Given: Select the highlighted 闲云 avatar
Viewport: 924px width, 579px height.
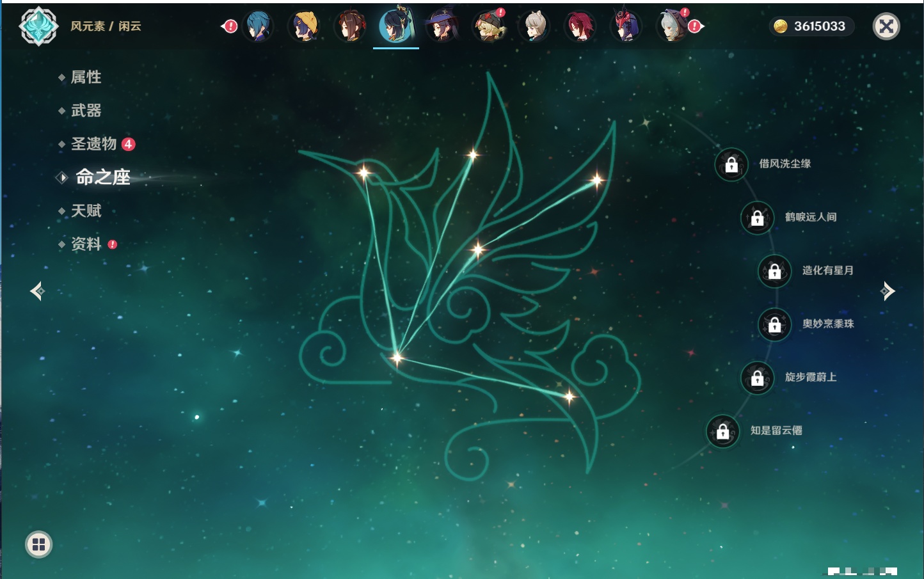Looking at the screenshot, I should point(396,26).
